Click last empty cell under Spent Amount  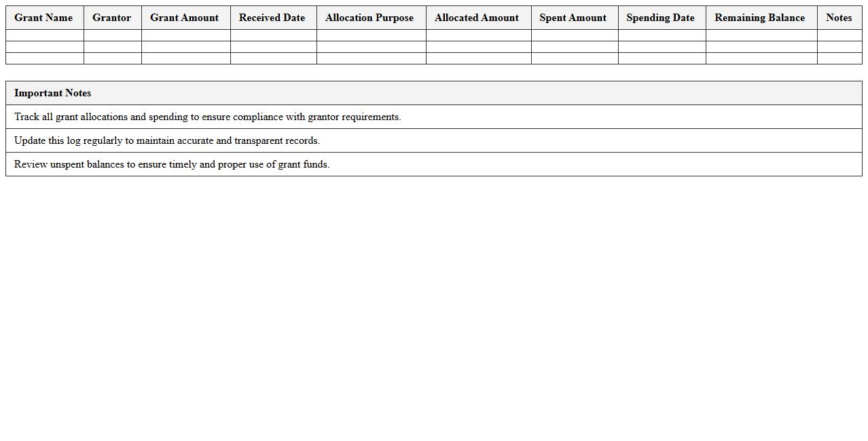click(x=574, y=58)
